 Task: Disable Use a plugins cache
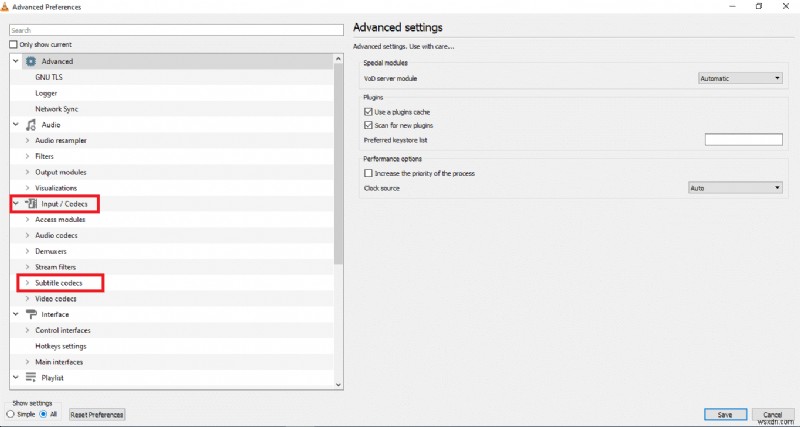(368, 112)
